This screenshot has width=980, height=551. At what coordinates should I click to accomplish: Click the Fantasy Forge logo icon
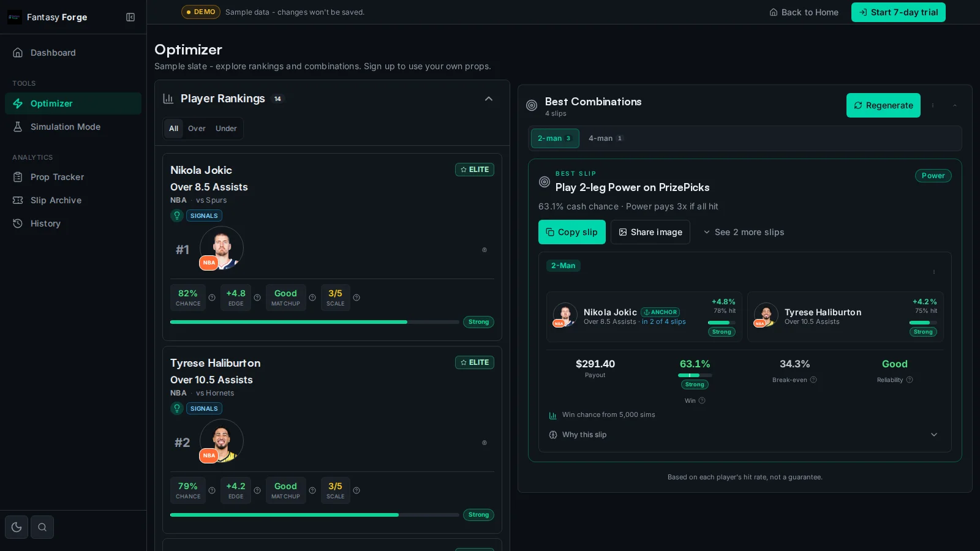(14, 17)
